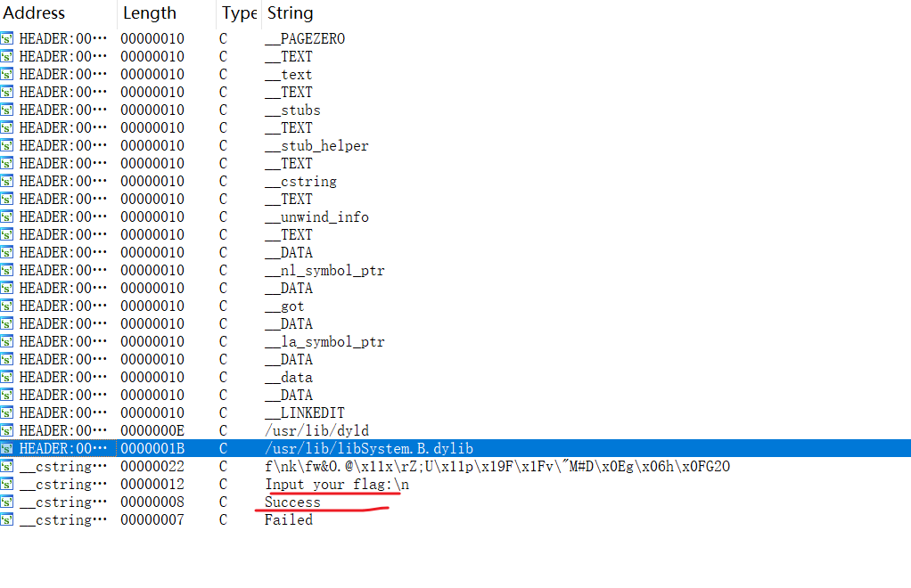
Task: Select the __nl_symbol_ptr string entry
Action: pos(324,270)
